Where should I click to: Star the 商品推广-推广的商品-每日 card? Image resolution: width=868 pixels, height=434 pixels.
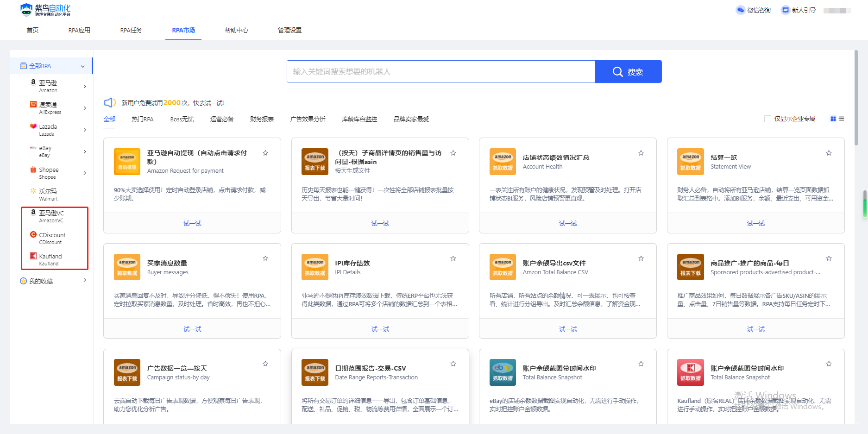click(829, 258)
